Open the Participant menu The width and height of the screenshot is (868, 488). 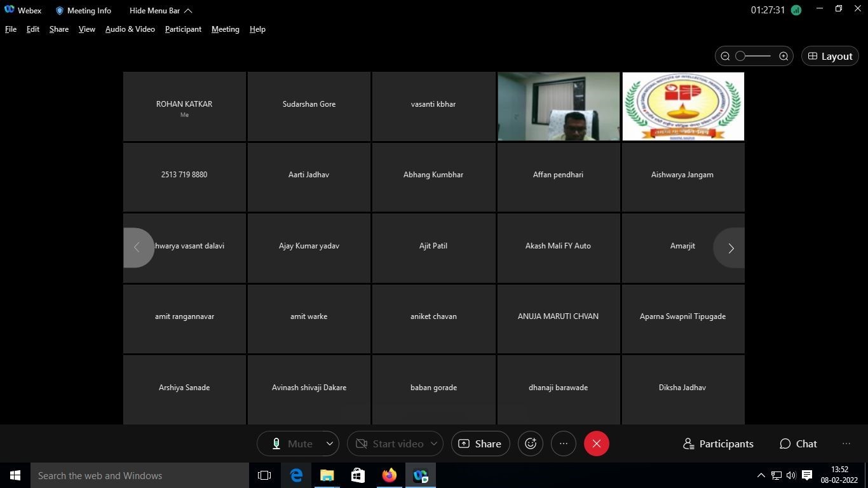click(183, 29)
